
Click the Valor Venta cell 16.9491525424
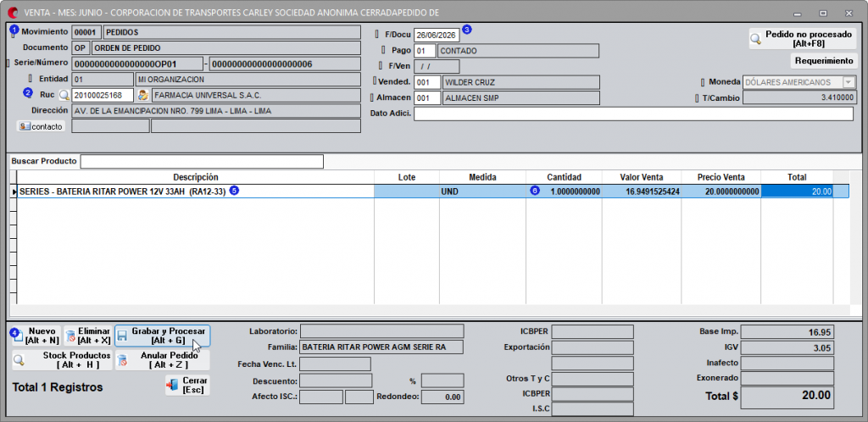(x=642, y=192)
